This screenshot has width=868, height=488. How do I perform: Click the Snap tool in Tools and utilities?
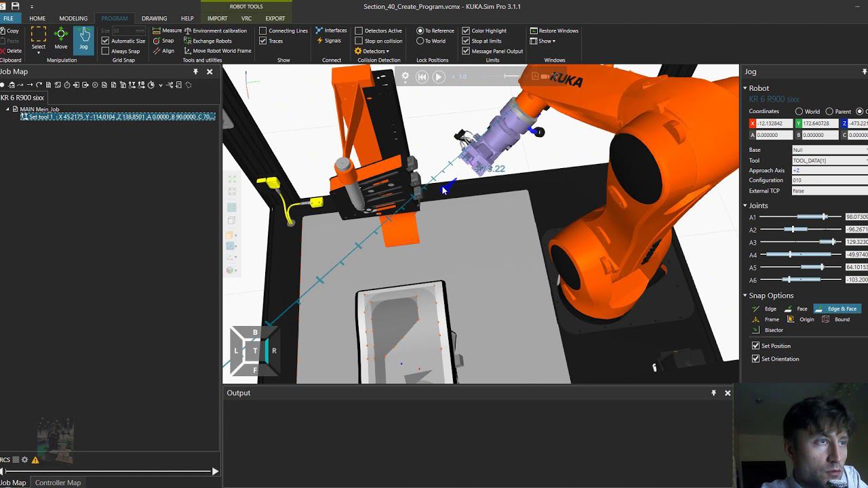(x=163, y=41)
